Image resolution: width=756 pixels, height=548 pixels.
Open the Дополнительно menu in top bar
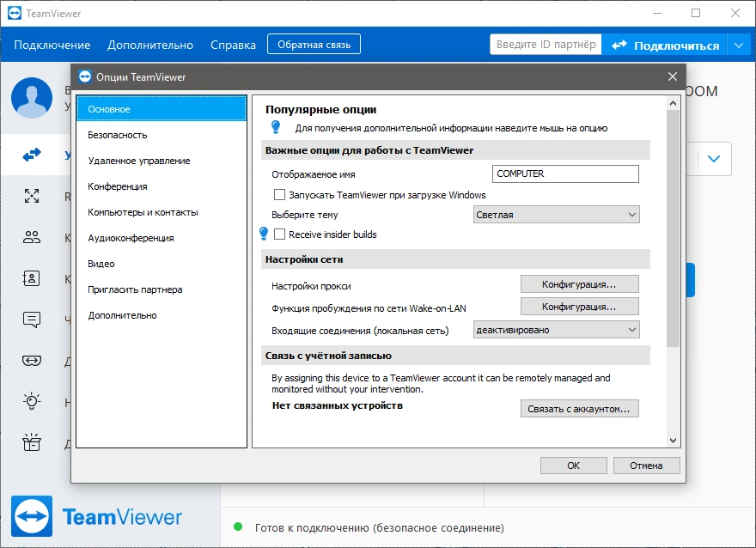tap(150, 45)
